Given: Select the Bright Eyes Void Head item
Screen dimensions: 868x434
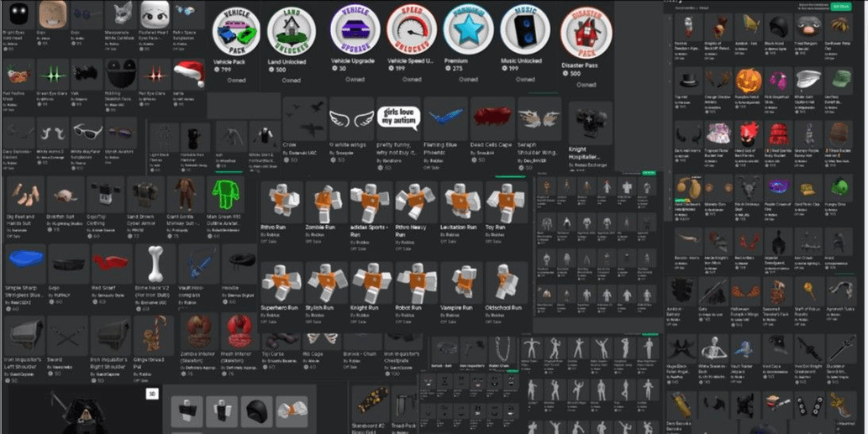Looking at the screenshot, I should (x=18, y=13).
